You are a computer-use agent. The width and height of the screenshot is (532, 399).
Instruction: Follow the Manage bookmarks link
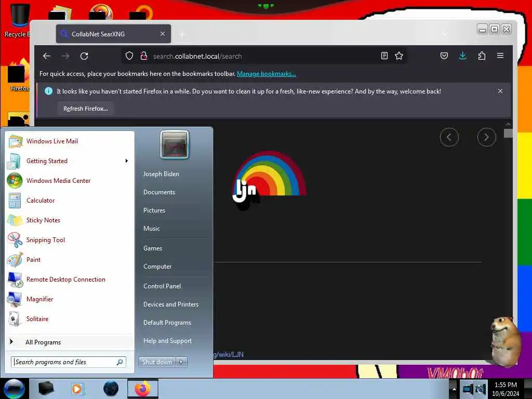(267, 74)
